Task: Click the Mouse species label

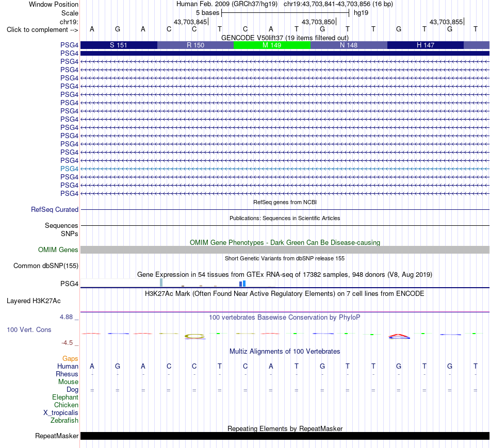Action: point(69,382)
